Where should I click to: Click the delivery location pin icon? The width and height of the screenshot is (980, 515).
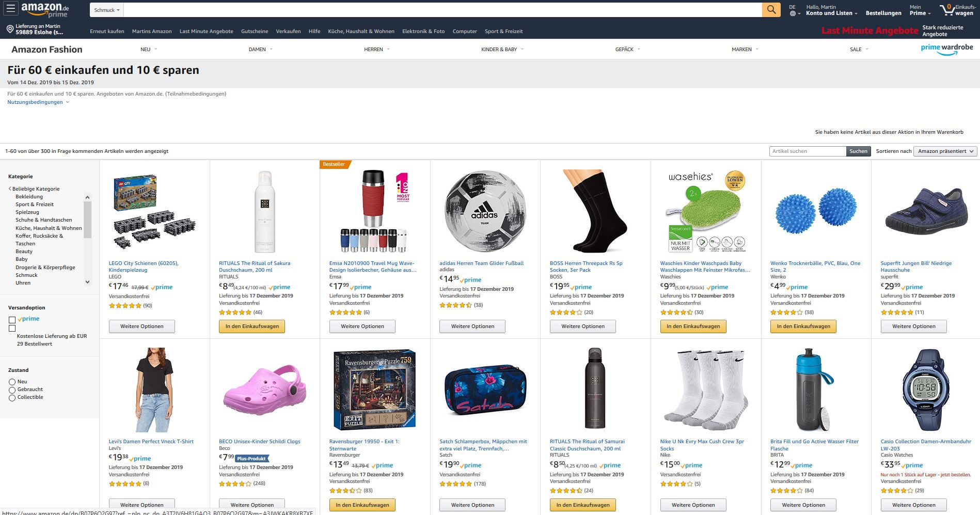(10, 29)
